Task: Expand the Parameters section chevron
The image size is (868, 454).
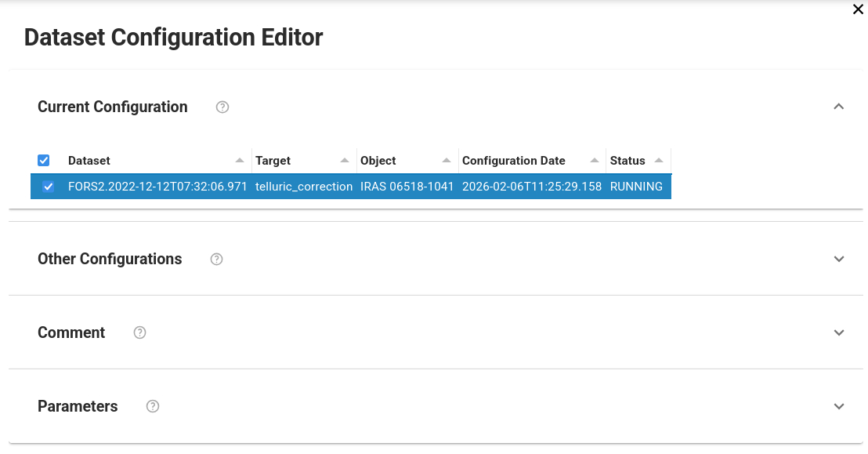Action: point(839,406)
